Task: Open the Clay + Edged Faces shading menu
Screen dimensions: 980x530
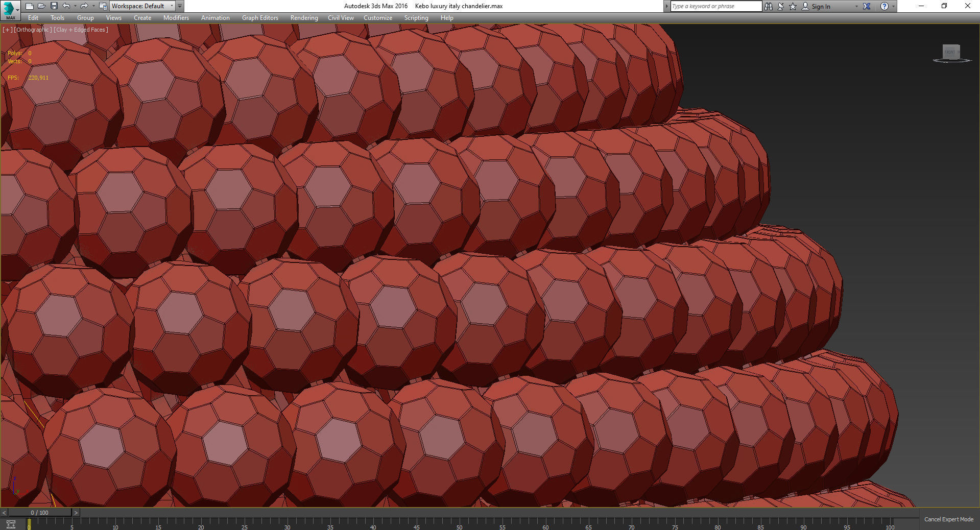Action: coord(81,30)
